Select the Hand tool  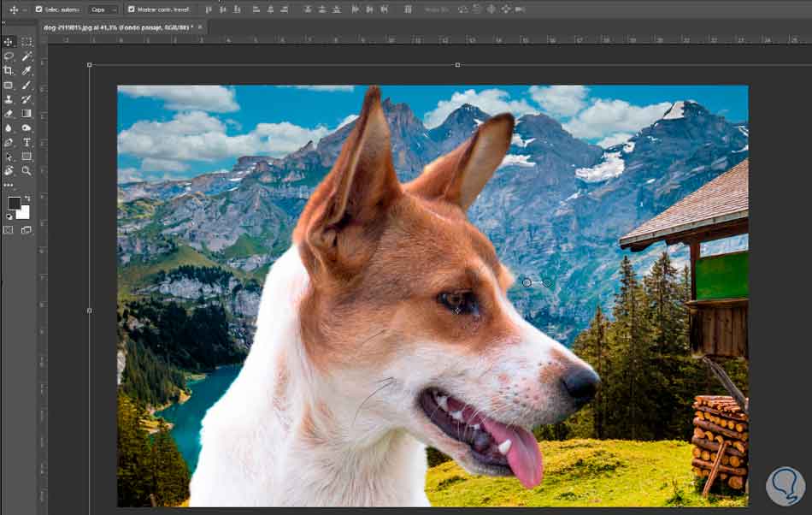point(9,170)
